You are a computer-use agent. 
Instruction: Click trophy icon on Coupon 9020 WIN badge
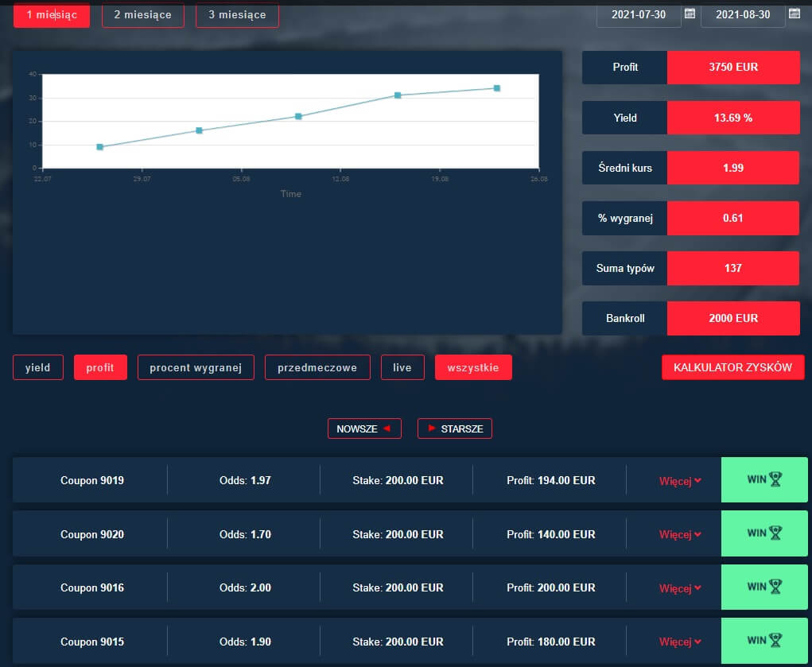pos(775,533)
